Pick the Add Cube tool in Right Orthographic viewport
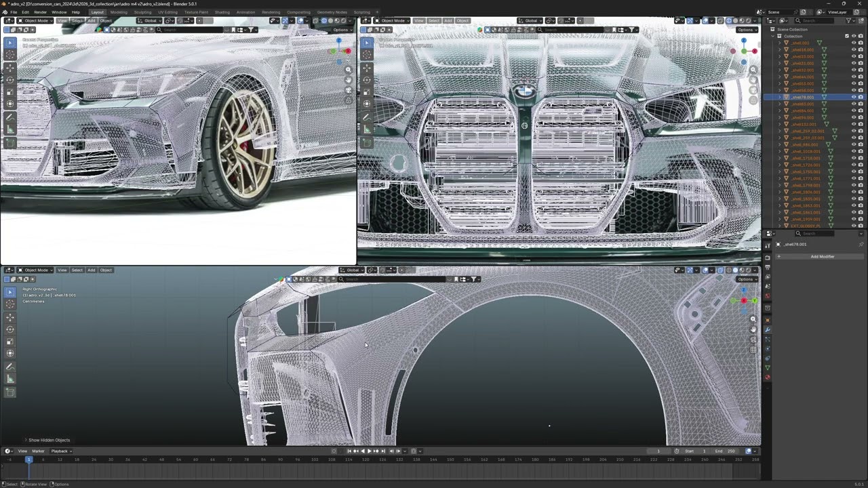The width and height of the screenshot is (868, 488). (x=10, y=392)
